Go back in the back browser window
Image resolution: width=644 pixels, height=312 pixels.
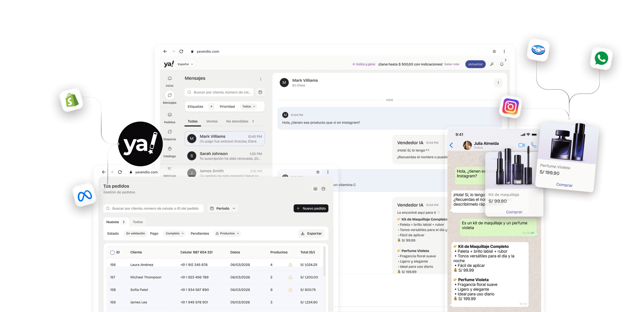coord(165,51)
